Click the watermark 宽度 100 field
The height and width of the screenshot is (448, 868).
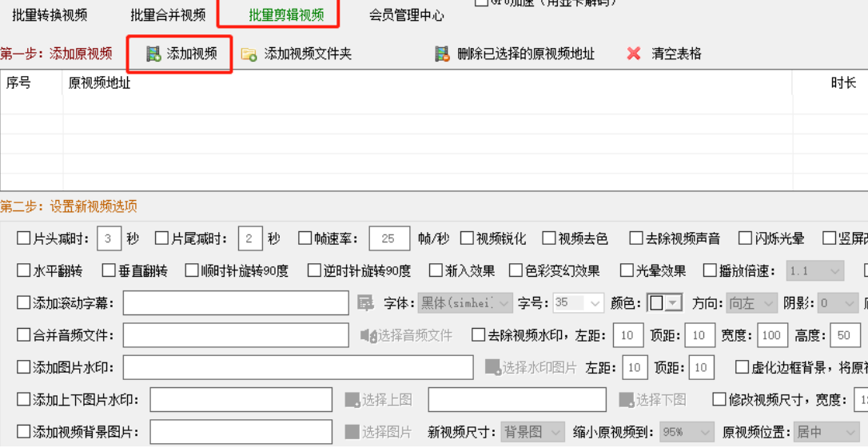(x=771, y=335)
